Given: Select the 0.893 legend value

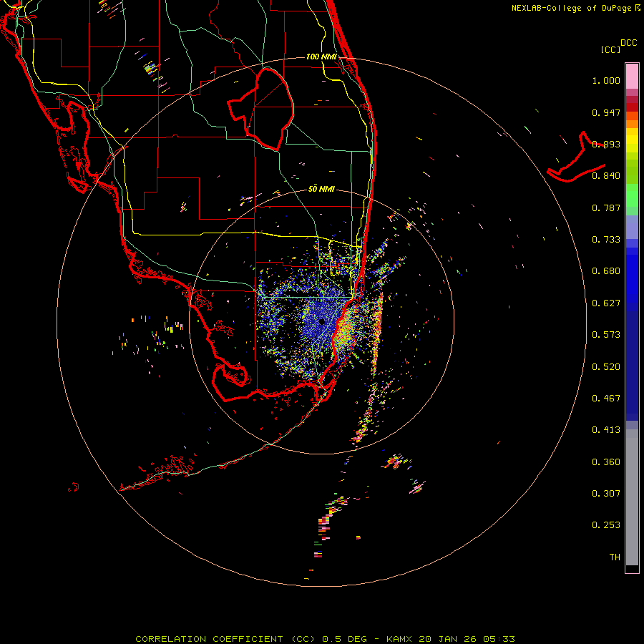Looking at the screenshot, I should click(x=606, y=144).
